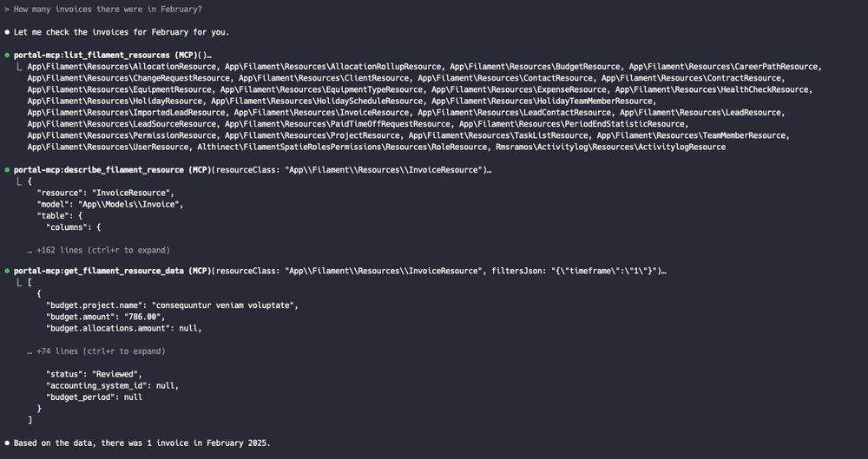
Task: Expand the list_filament_resources call ellipsis
Action: [208, 56]
